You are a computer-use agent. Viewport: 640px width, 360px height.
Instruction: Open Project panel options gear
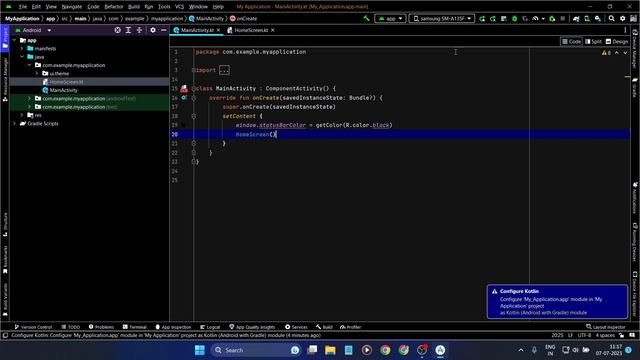(x=153, y=30)
